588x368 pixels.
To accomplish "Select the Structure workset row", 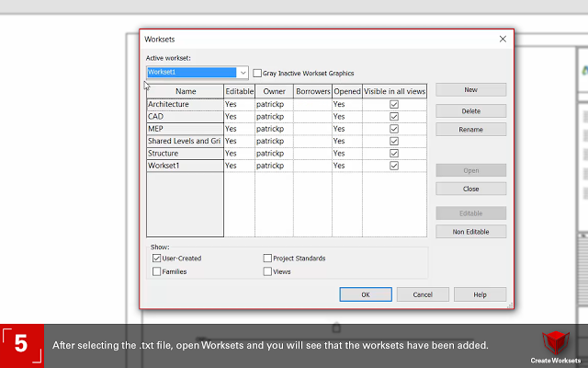I will click(x=186, y=154).
